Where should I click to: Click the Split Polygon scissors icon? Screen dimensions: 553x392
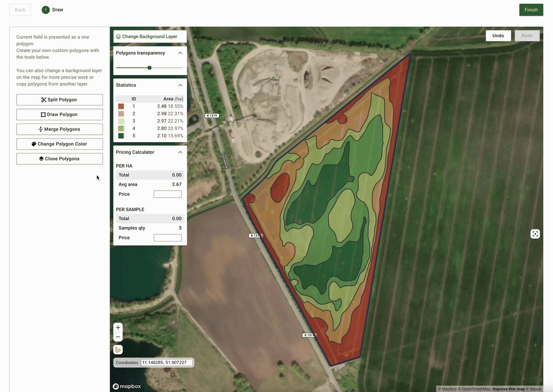coord(44,100)
